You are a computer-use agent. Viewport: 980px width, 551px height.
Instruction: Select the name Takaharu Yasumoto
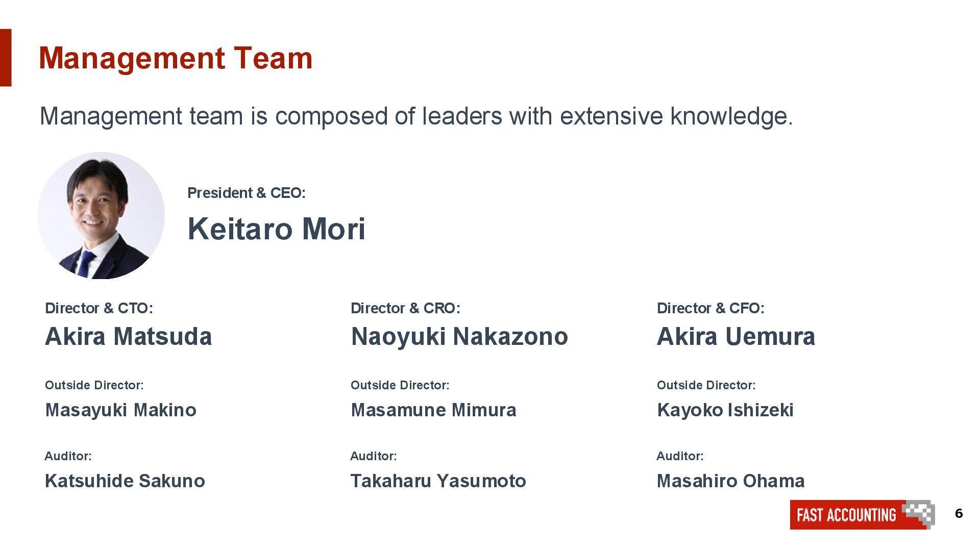point(438,481)
